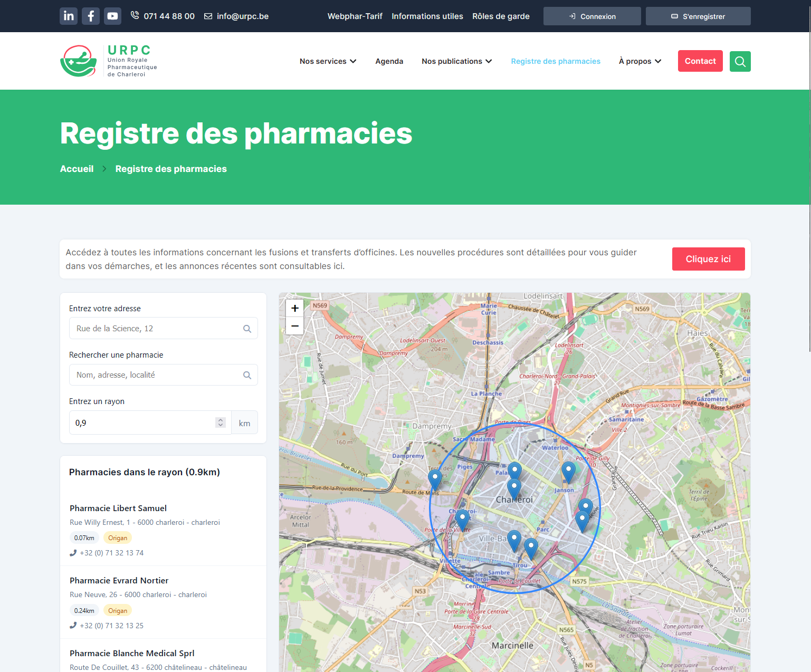Click the green search icon button
Image resolution: width=811 pixels, height=672 pixels.
coord(740,61)
